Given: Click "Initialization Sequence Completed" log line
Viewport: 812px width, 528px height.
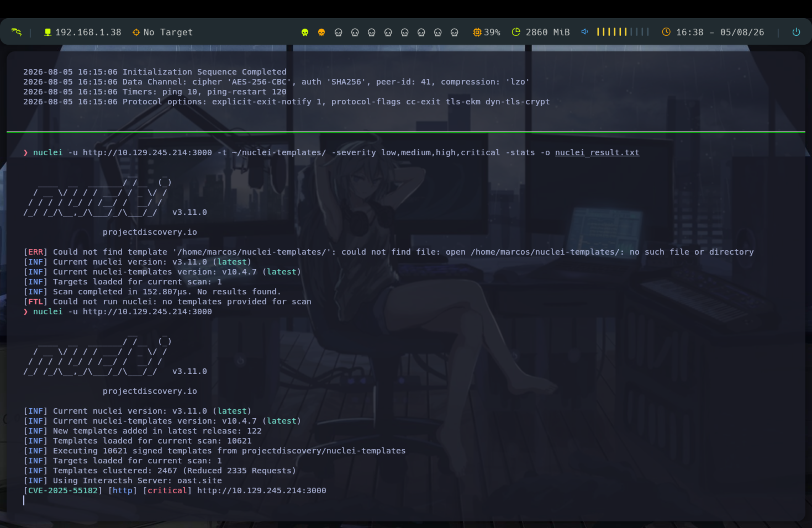Looking at the screenshot, I should 155,72.
